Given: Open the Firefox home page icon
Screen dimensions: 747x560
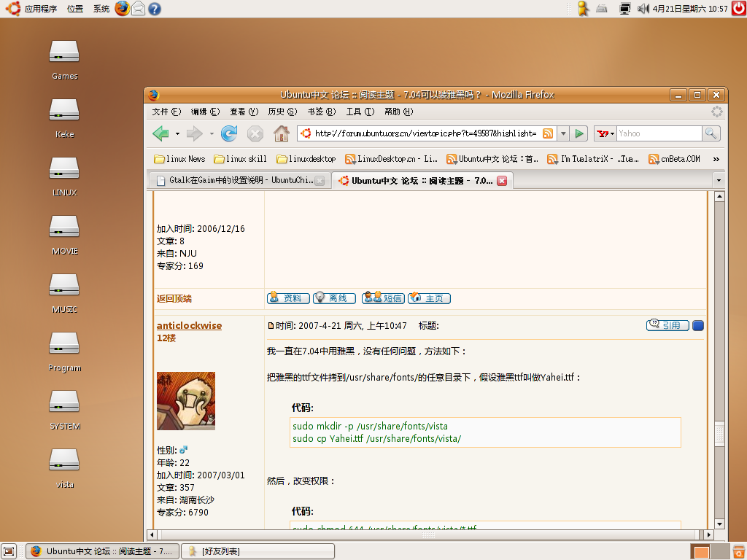Looking at the screenshot, I should (x=282, y=133).
